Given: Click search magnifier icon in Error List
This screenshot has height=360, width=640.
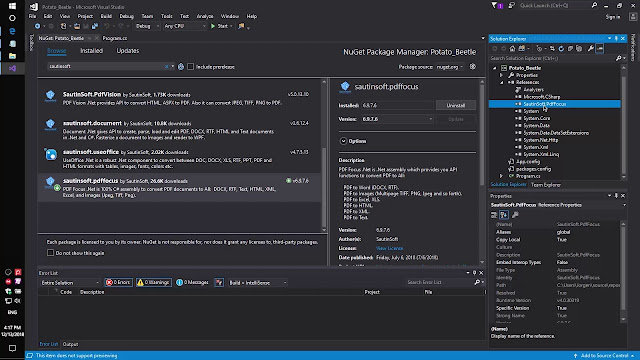Looking at the screenshot, I should pos(477,282).
